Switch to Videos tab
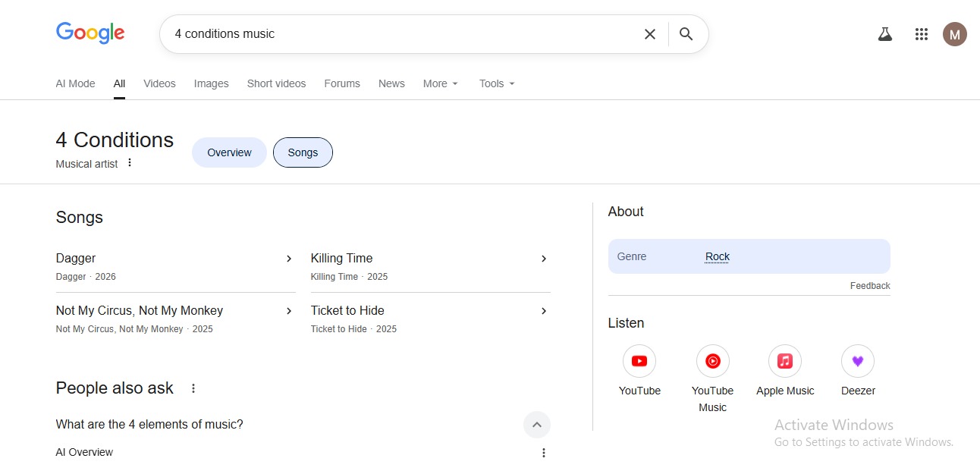 159,83
